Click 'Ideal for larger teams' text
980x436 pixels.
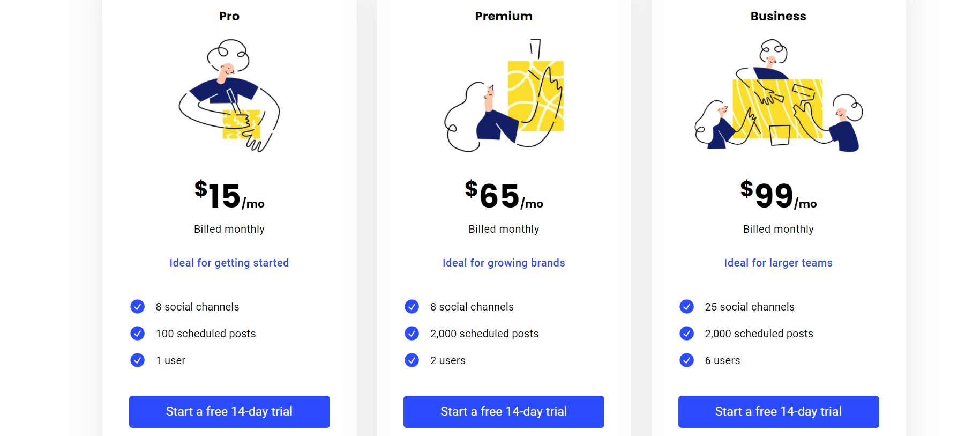click(779, 263)
